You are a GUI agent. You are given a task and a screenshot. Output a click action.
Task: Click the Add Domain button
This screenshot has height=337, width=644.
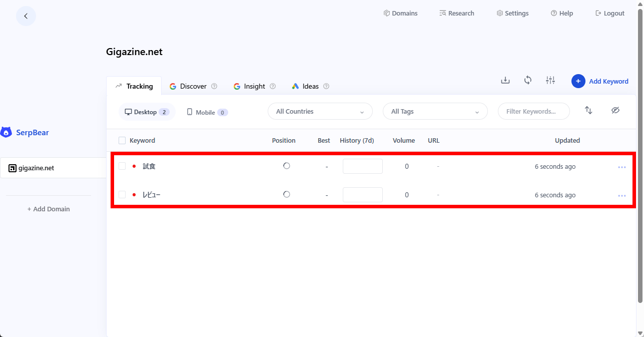click(49, 209)
